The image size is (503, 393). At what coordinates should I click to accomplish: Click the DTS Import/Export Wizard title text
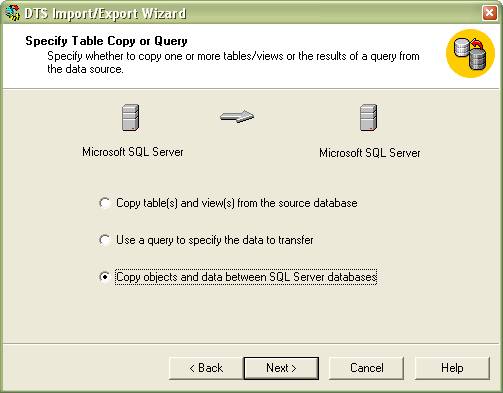coord(105,13)
